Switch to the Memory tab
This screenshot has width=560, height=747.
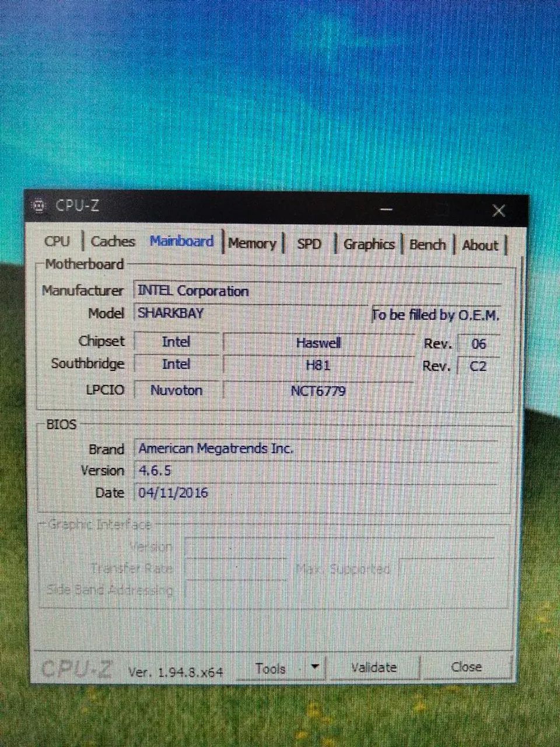coord(252,243)
